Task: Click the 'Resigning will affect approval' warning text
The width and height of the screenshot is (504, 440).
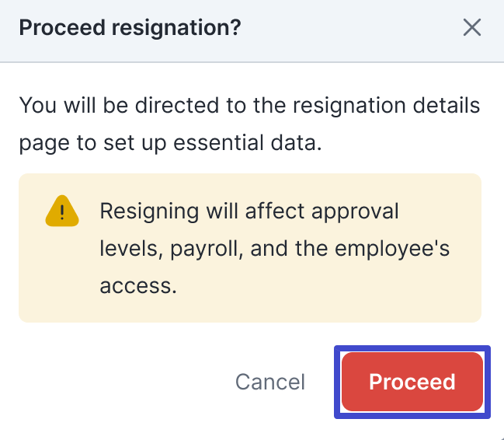Action: click(x=249, y=211)
